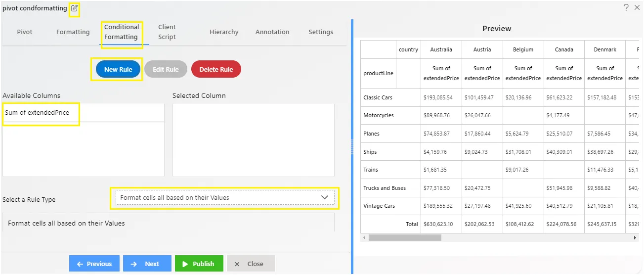Click the Close button at bottom

pyautogui.click(x=251, y=264)
